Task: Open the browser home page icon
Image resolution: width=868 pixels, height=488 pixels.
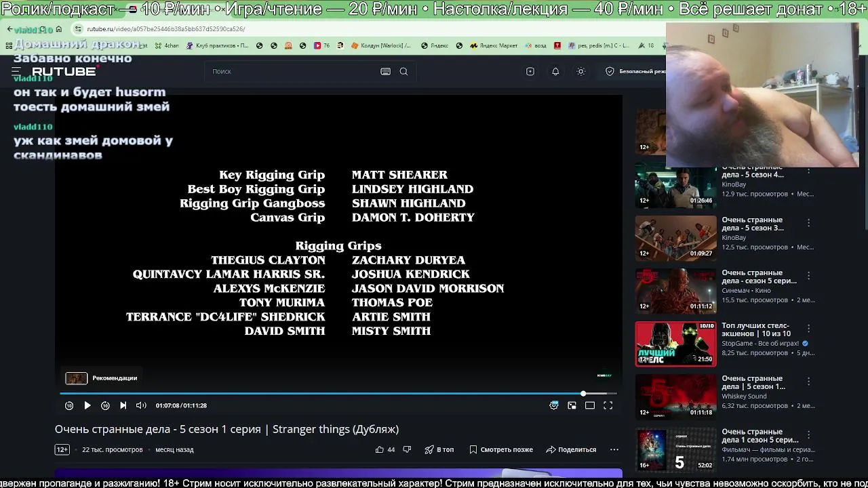Action: click(x=59, y=29)
